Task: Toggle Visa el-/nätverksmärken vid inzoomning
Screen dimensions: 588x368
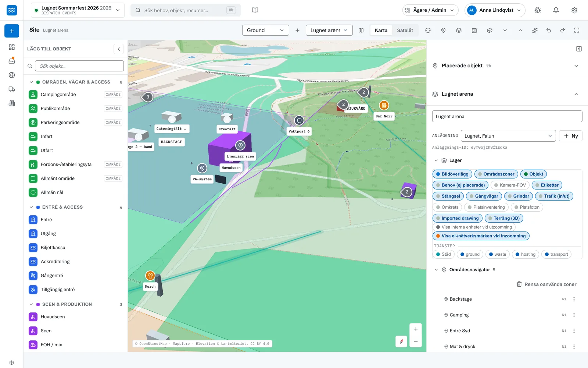Action: (x=481, y=236)
